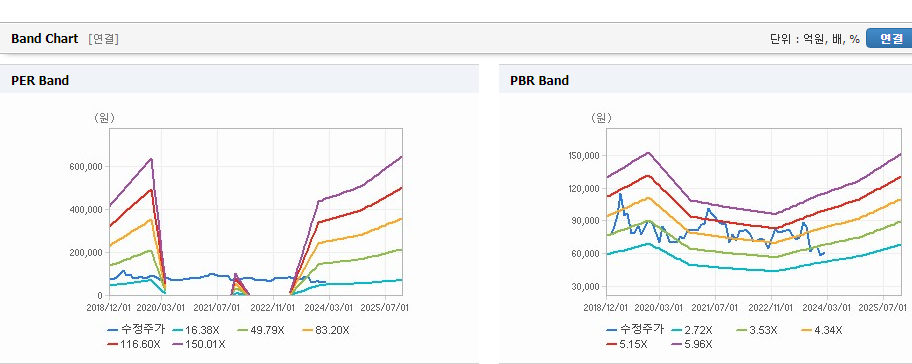
Task: Click 2020/03/01 date under PBR Band chart
Action: click(x=659, y=307)
